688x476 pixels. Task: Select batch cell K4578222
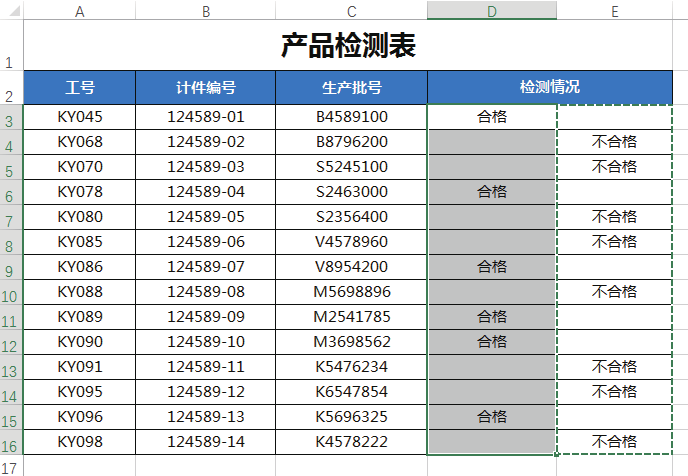click(351, 442)
